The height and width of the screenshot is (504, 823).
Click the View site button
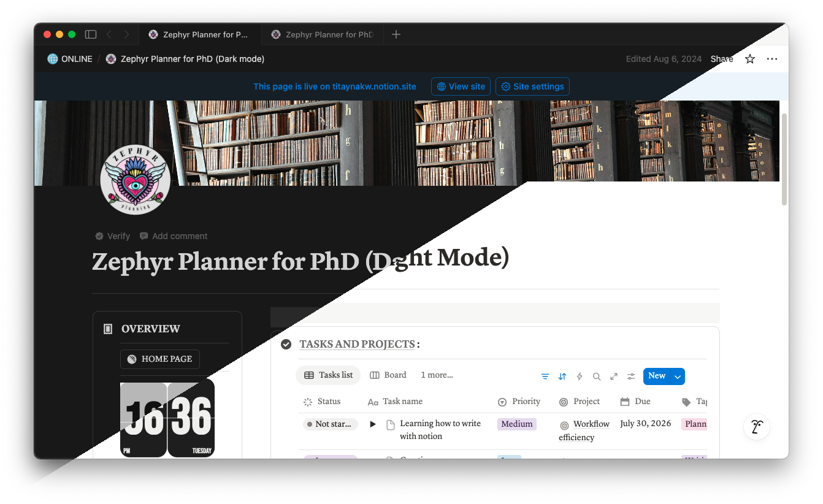pos(461,86)
